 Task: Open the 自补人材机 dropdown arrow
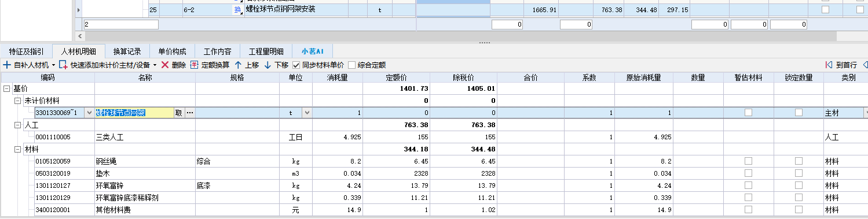tap(53, 65)
